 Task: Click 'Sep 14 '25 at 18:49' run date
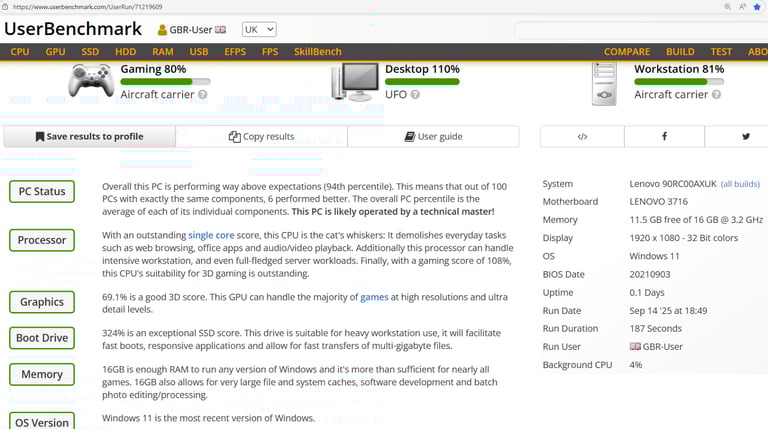point(668,310)
